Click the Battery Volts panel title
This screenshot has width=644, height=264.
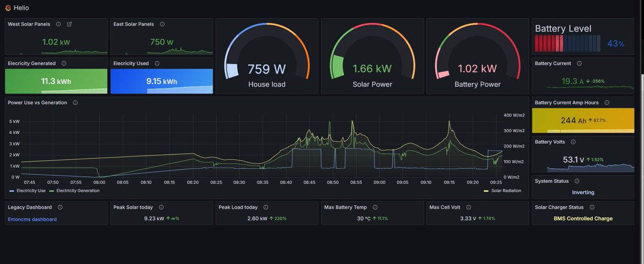[550, 142]
